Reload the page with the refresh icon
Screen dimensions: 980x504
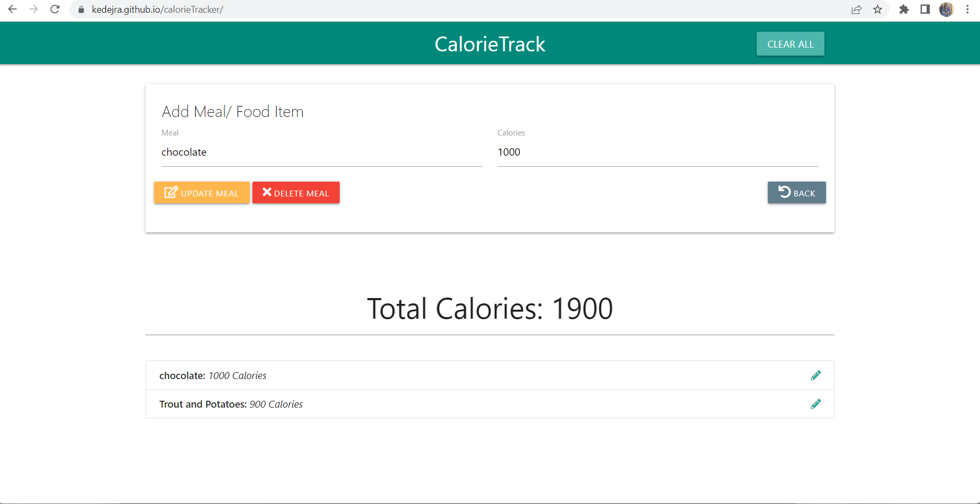55,9
